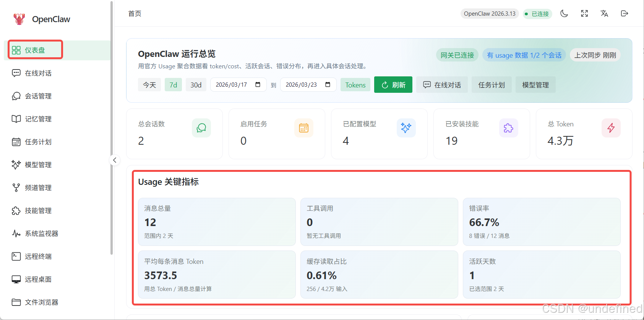Click the 工具调用 metric card
Screen dimensions: 644x320
pos(379,222)
